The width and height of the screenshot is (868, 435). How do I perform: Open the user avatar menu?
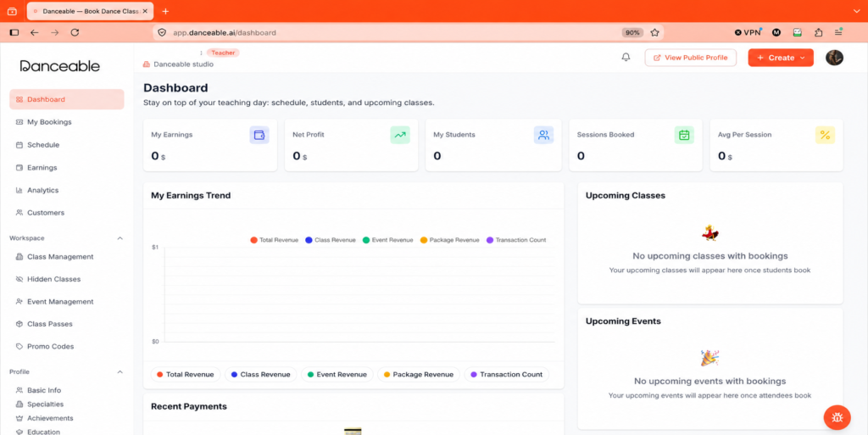point(834,58)
